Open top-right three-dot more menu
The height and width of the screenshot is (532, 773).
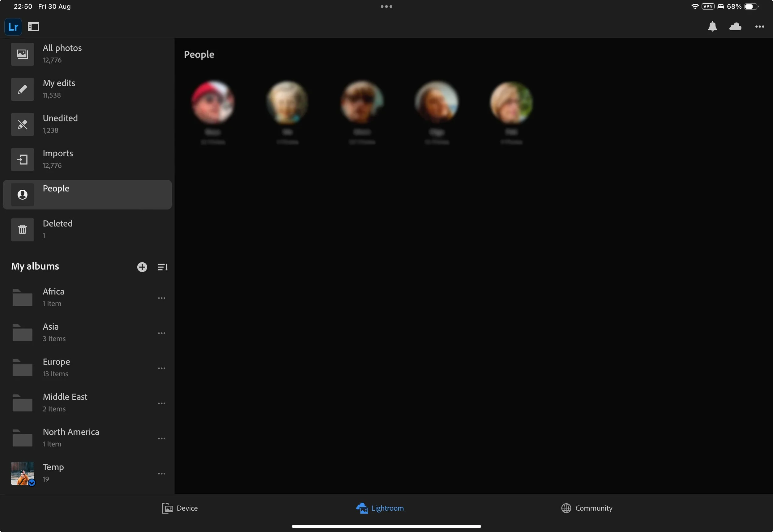point(759,27)
